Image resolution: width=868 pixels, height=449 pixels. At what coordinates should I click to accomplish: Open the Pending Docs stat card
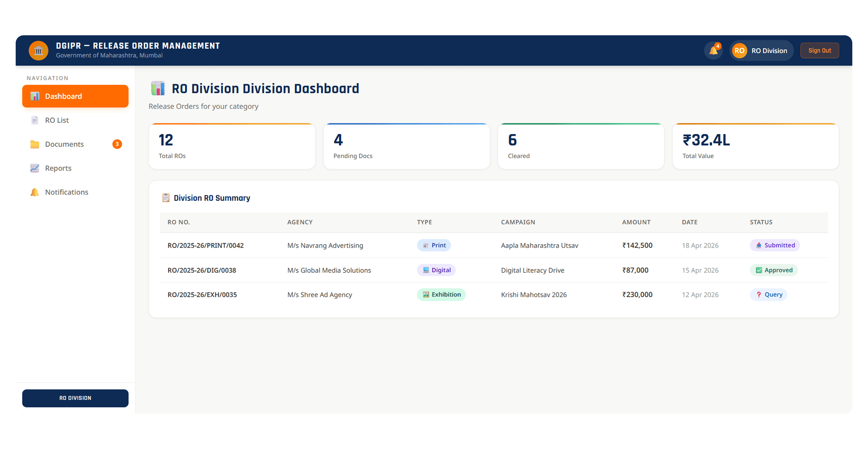click(406, 146)
